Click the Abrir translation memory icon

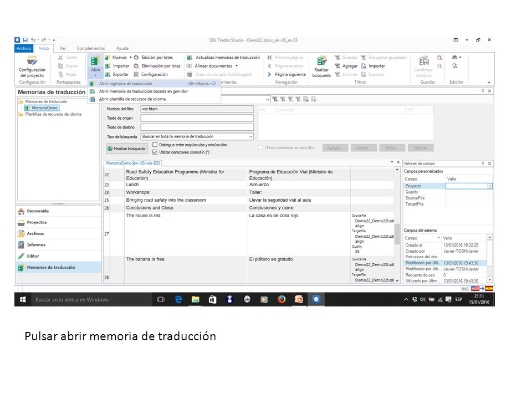pyautogui.click(x=95, y=62)
